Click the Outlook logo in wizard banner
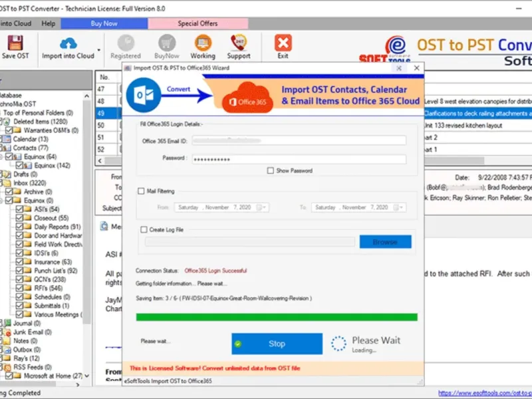 [x=144, y=95]
